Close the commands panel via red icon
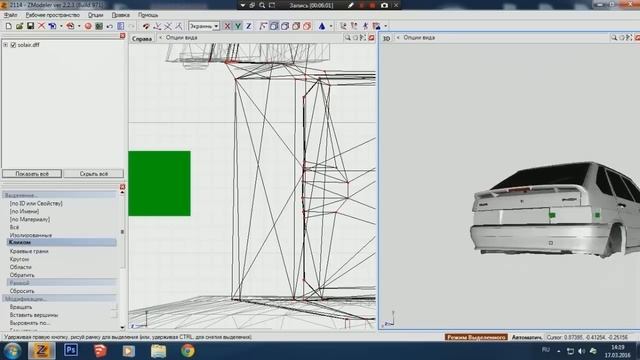 pos(122,187)
